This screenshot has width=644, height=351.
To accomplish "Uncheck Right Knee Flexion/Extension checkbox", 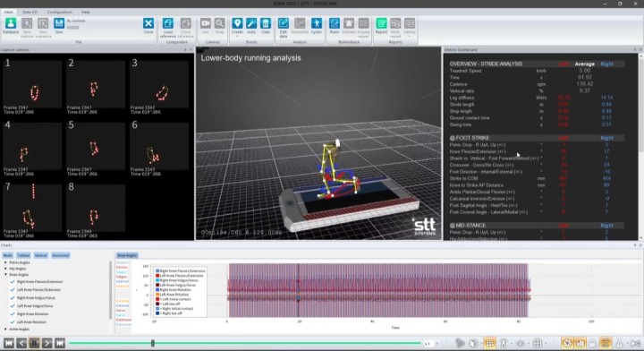I will (x=13, y=282).
